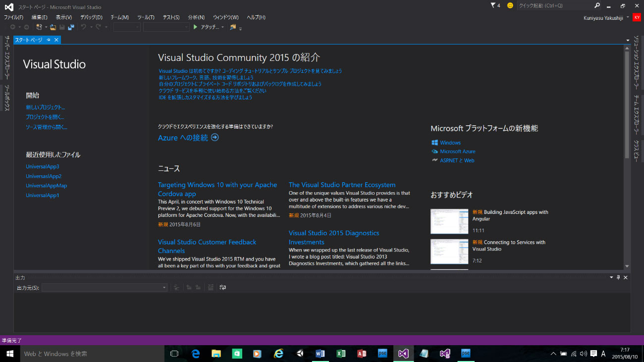644x362 pixels.
Task: Toggle word wrap in Output panel
Action: pos(223,287)
